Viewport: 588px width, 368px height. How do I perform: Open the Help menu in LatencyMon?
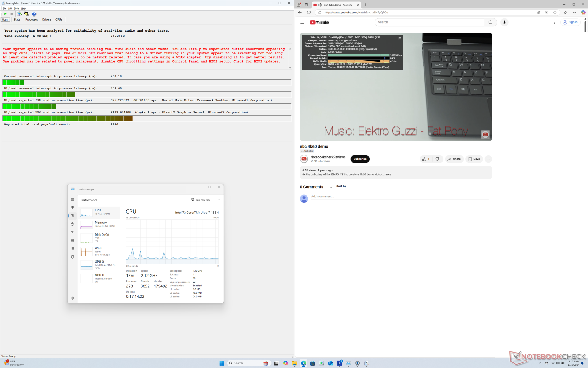coord(24,8)
